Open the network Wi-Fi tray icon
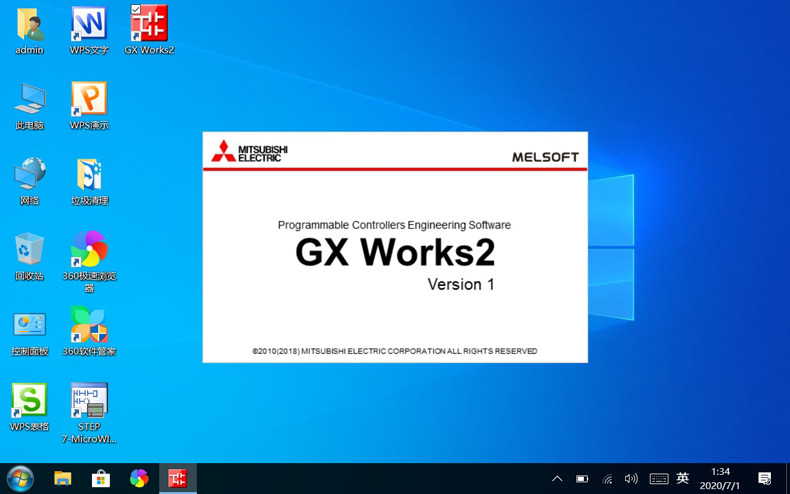The height and width of the screenshot is (494, 790). (x=608, y=478)
